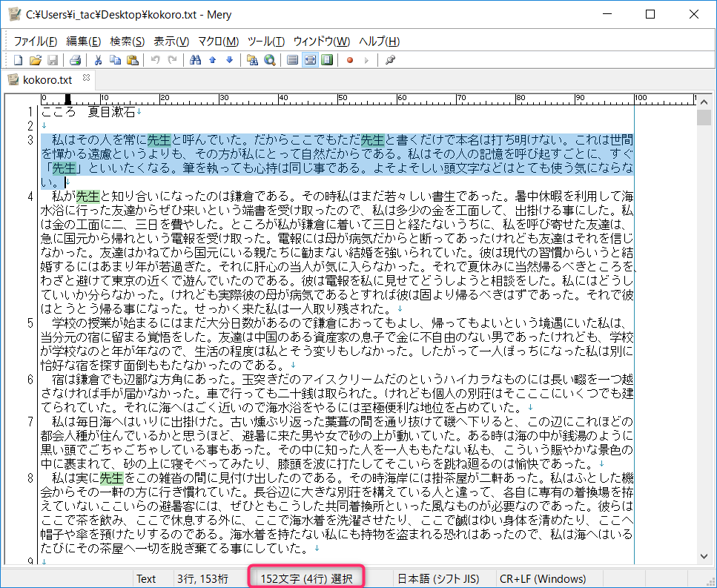Open the ツール(T) menu
This screenshot has width=717, height=588.
coord(265,41)
